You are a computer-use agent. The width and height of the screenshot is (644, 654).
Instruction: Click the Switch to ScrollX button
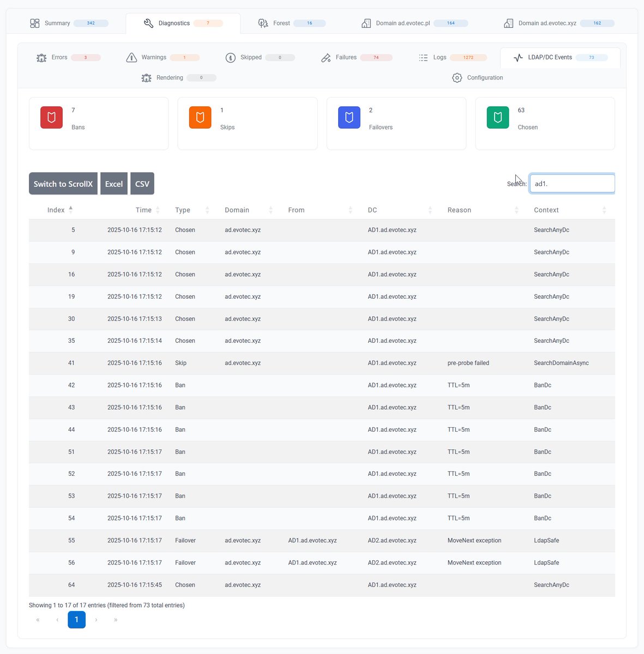(63, 184)
